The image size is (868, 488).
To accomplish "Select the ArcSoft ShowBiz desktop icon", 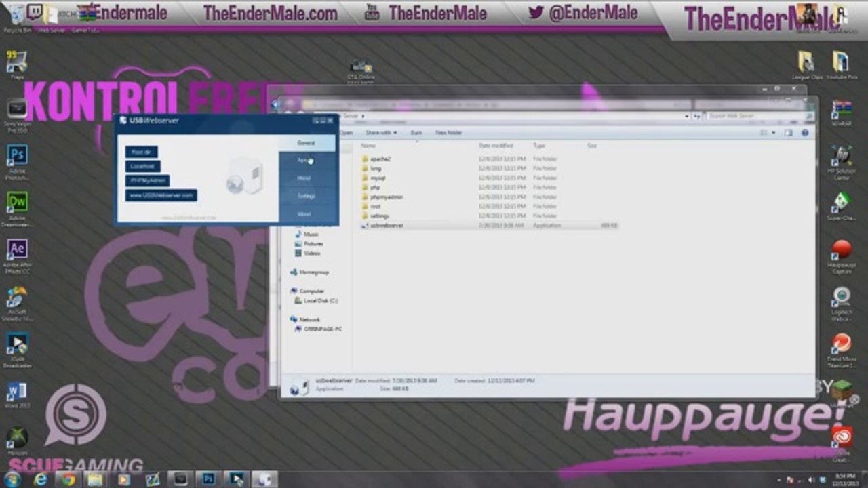I will point(17,304).
